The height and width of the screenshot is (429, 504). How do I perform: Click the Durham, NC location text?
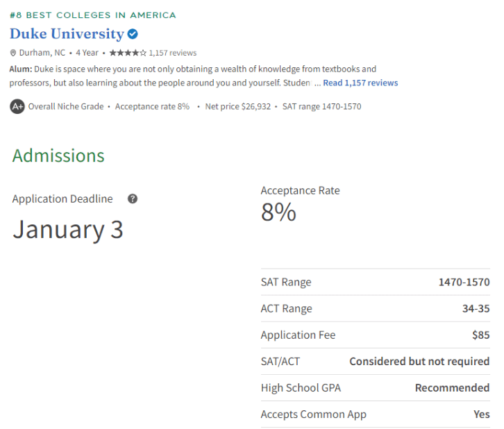tap(42, 53)
